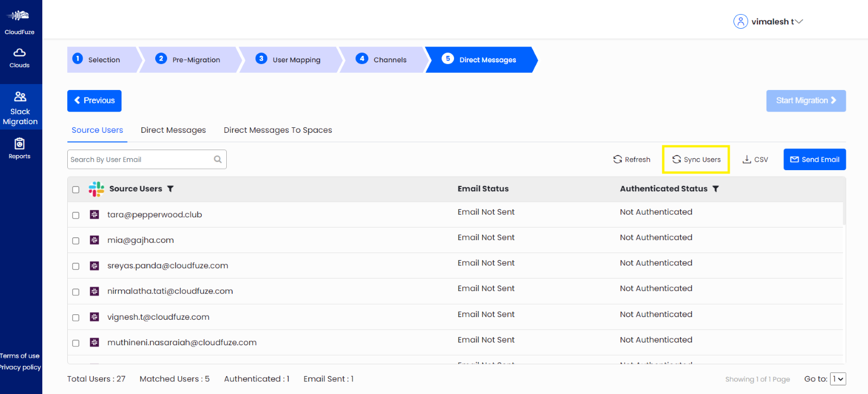
Task: Focus the Search By User Email field
Action: pyautogui.click(x=140, y=159)
